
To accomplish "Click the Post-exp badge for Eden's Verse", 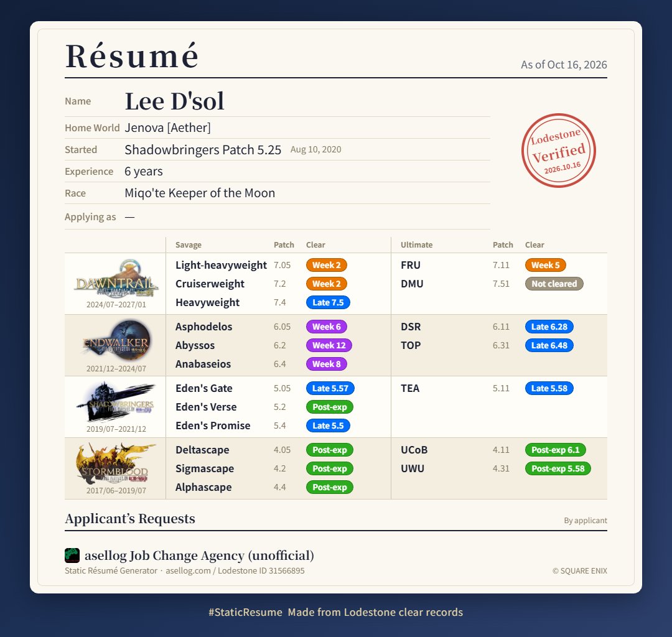I will 330,407.
